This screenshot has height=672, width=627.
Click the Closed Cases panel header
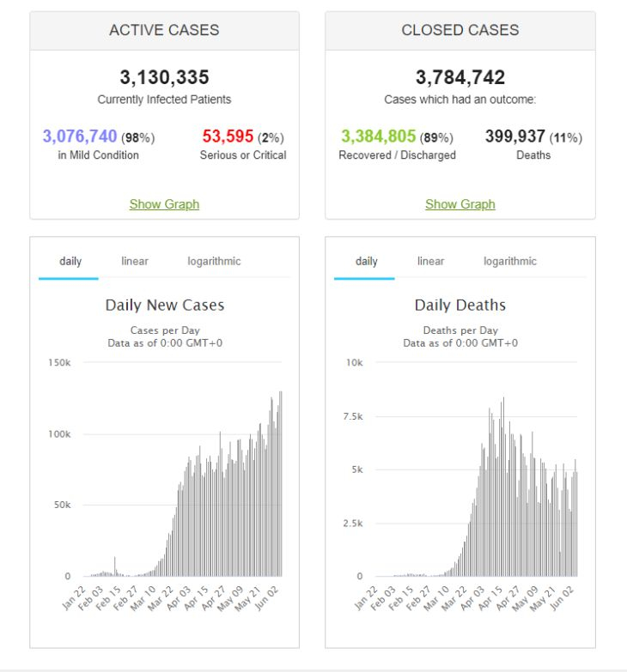point(460,30)
